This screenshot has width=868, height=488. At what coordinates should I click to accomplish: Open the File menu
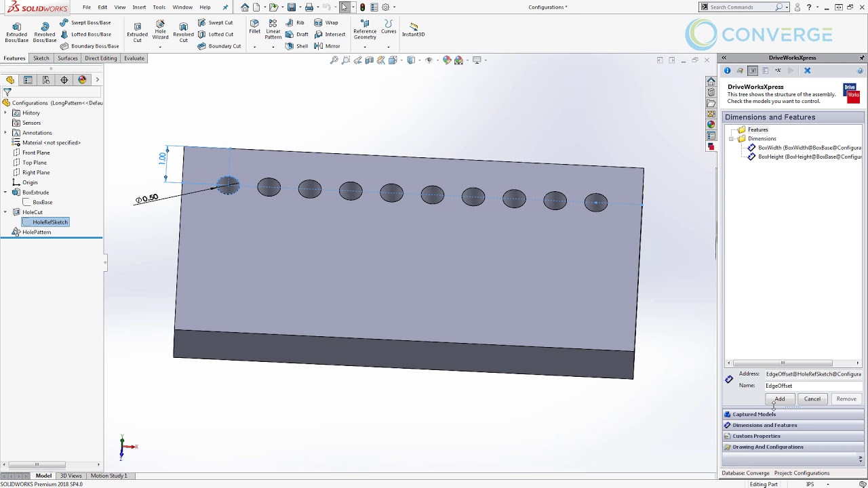(87, 7)
